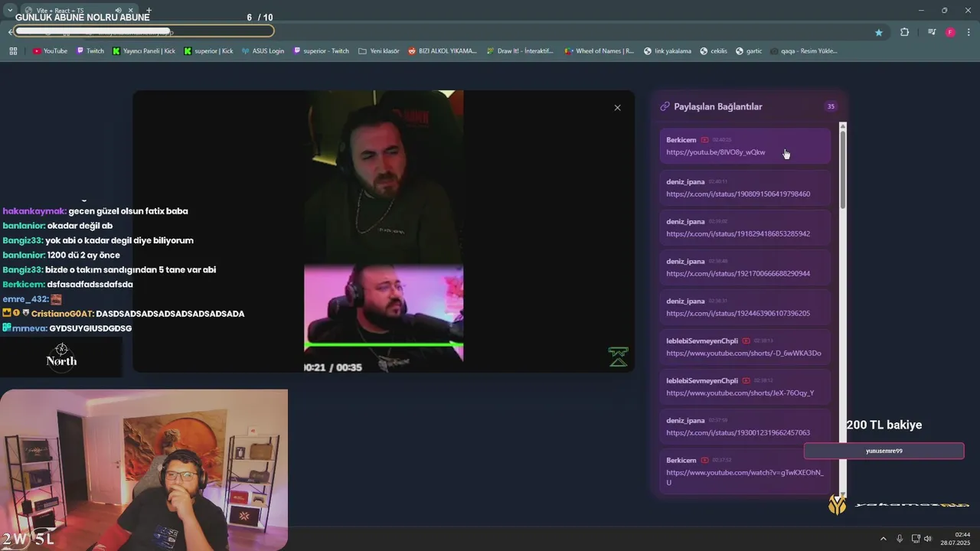The width and height of the screenshot is (980, 551).
Task: Open the youtu.be/8IVO8y_wQkw link
Action: (x=716, y=152)
